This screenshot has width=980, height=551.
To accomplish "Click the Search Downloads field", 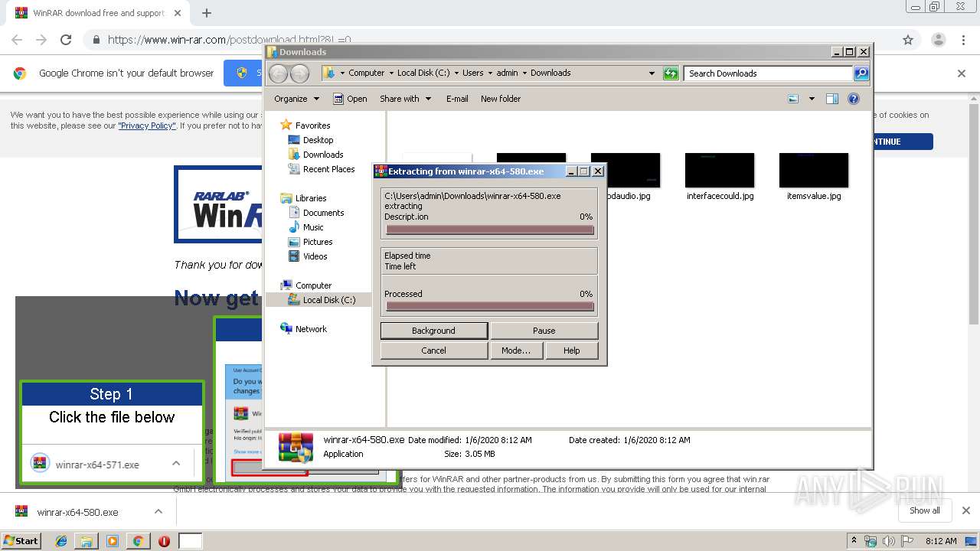I will pos(768,73).
